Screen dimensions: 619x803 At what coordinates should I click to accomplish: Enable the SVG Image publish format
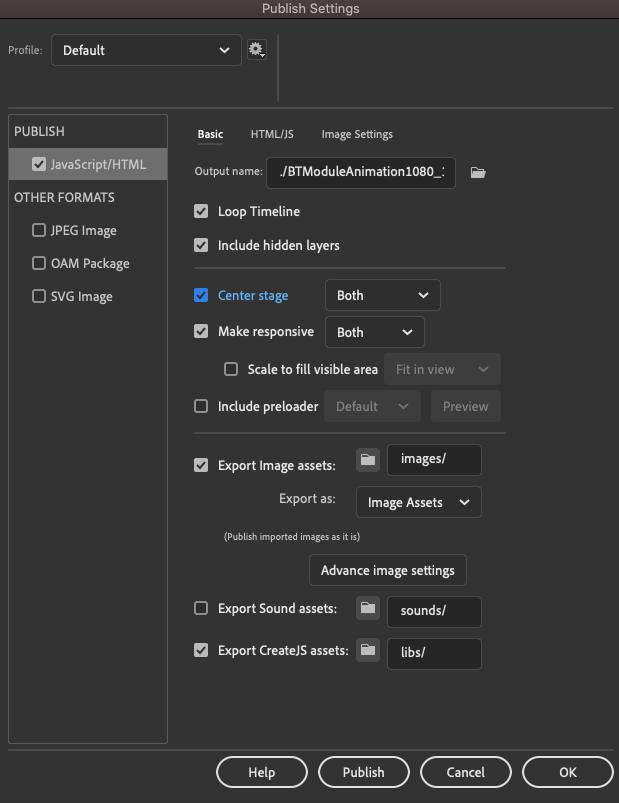coord(39,296)
